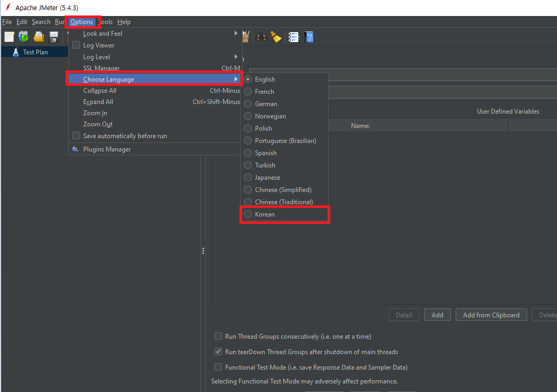Open Plugins Manager menu entry
The width and height of the screenshot is (557, 392).
pyautogui.click(x=155, y=149)
